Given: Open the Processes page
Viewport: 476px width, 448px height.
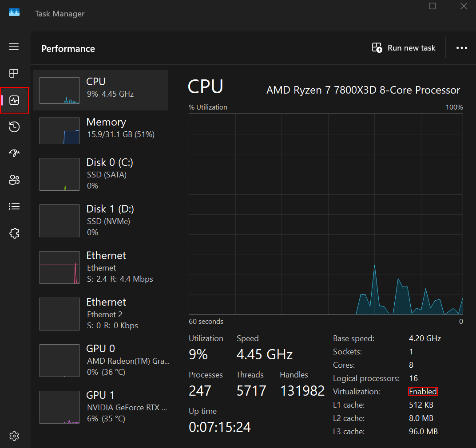Looking at the screenshot, I should [x=14, y=73].
